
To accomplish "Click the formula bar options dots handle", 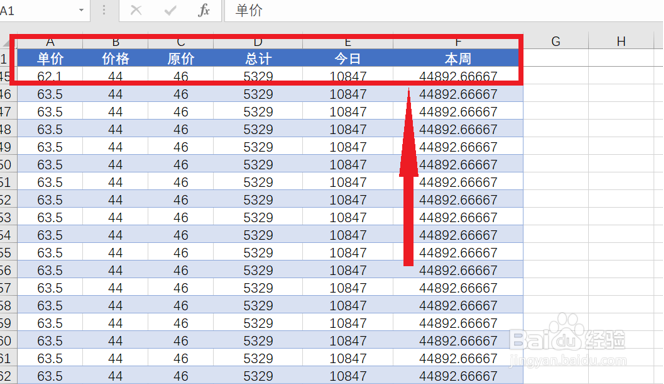I will coord(104,10).
